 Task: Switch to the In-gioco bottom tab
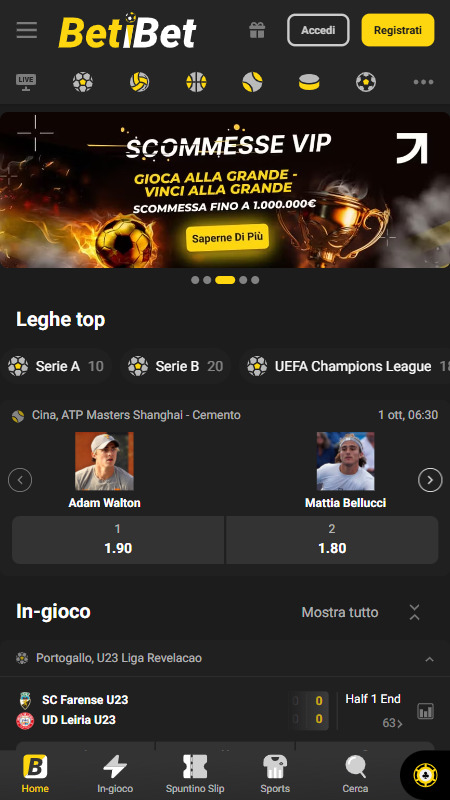pyautogui.click(x=115, y=774)
